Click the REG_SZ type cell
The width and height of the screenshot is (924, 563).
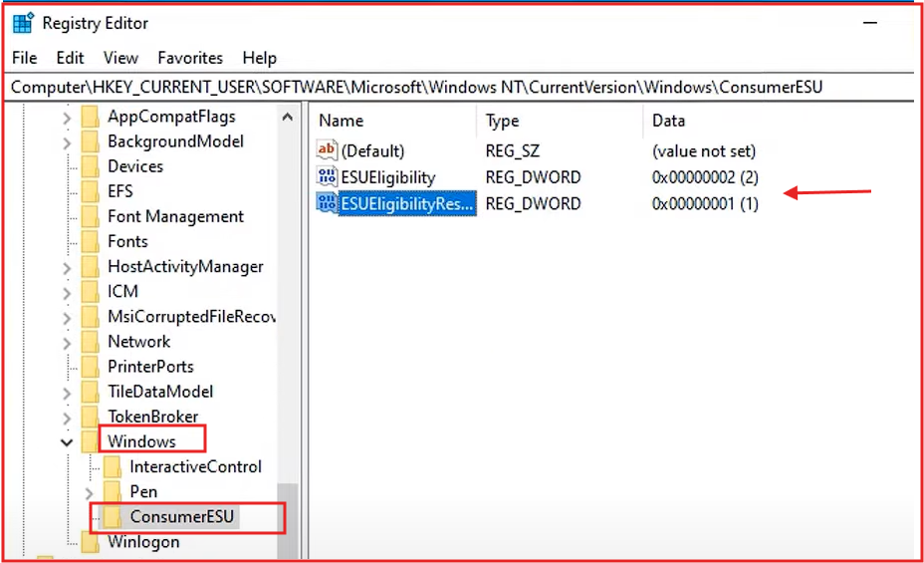pyautogui.click(x=512, y=150)
